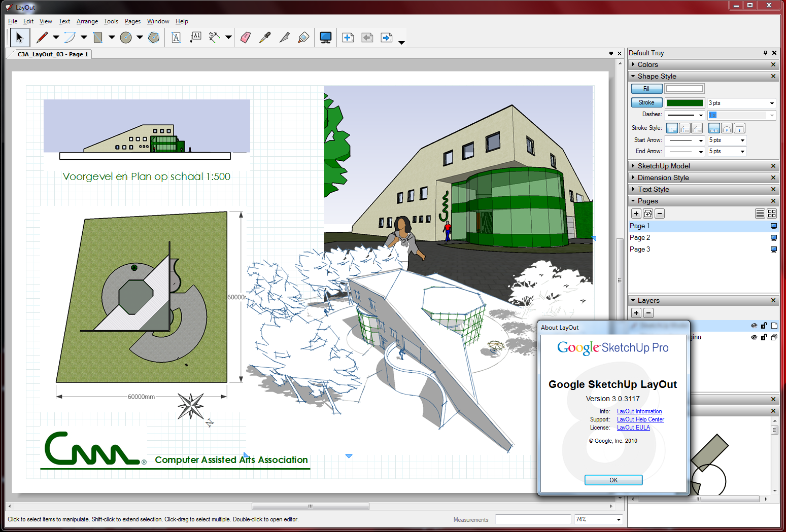Select the red pencil Line tool
Viewport: 786px width, 532px height.
[42, 38]
